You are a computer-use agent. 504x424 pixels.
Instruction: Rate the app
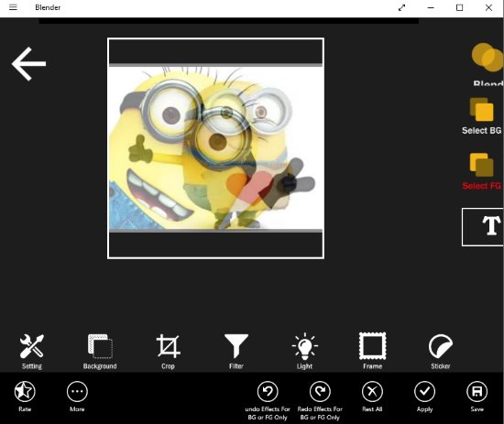click(x=25, y=397)
